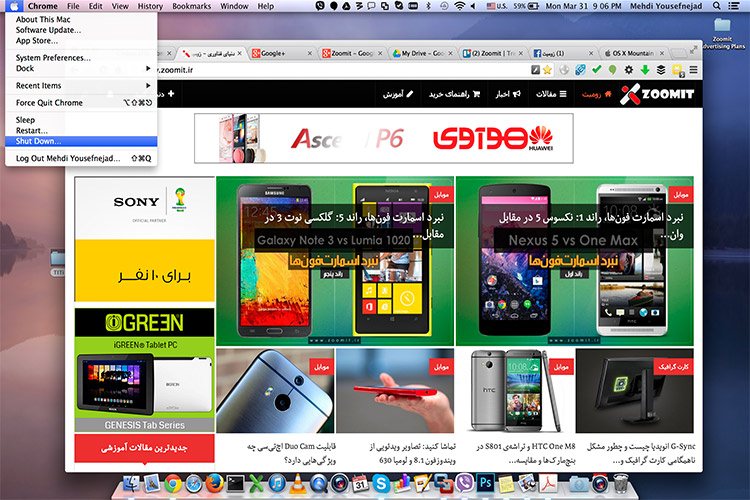Click the volume speaker menu bar icon
Viewport: 750px width, 500px height.
[x=473, y=6]
